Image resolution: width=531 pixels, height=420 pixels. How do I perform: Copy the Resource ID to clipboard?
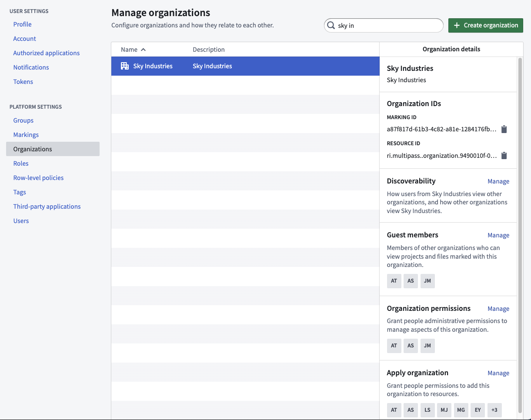point(504,156)
